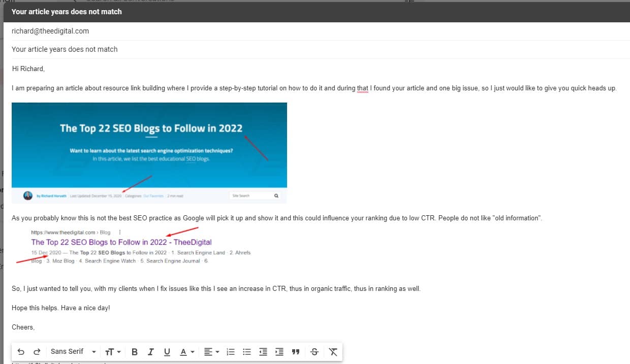Click the blog header screenshot image
The width and height of the screenshot is (630, 364).
tap(149, 153)
